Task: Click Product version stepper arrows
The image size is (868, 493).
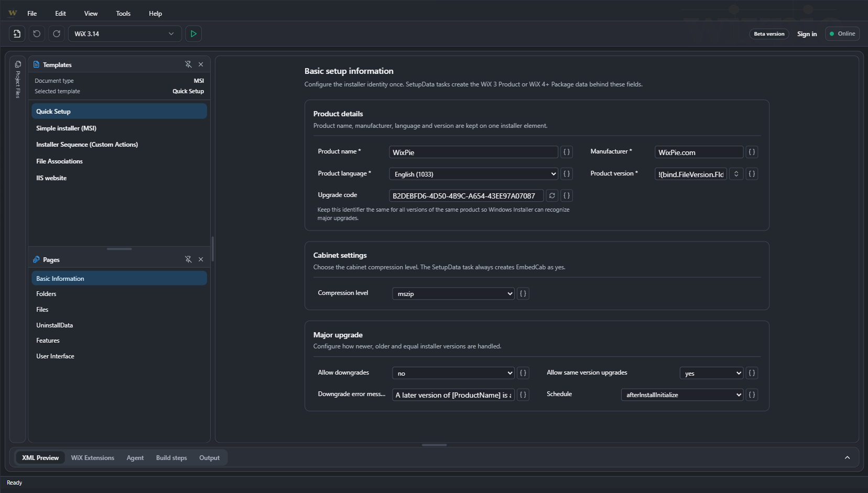Action: coord(736,174)
